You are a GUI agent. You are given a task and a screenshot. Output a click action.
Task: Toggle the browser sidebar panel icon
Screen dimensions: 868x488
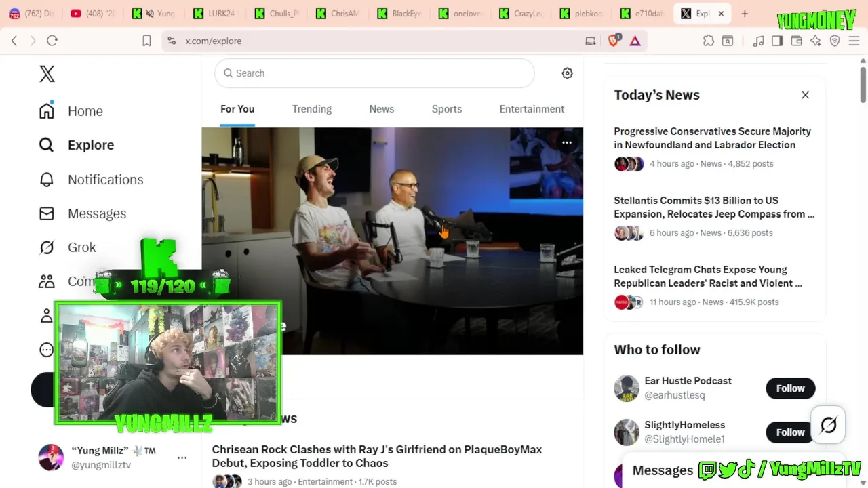click(777, 41)
